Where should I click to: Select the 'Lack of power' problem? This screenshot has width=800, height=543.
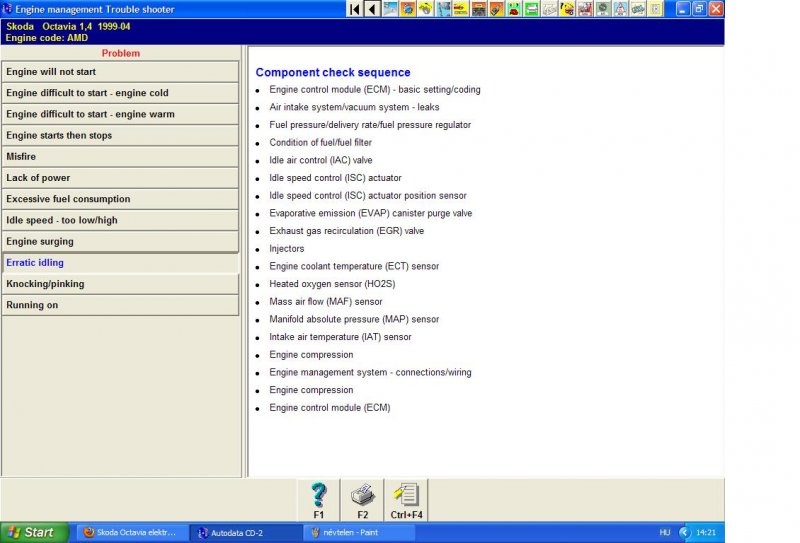[120, 178]
